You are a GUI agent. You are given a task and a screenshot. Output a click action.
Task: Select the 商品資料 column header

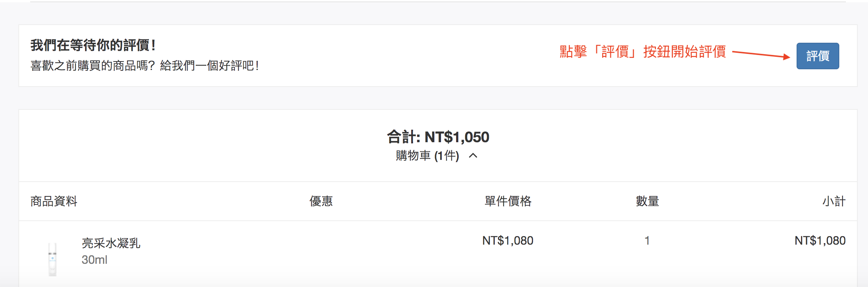point(54,201)
